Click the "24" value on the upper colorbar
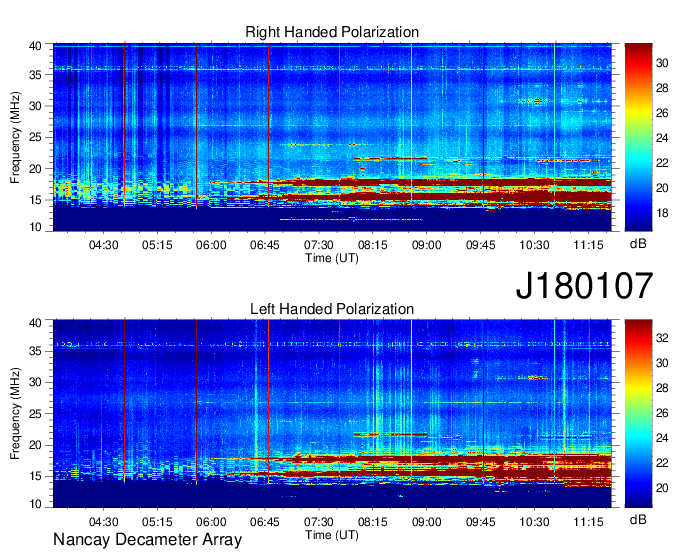680x552 pixels. (x=662, y=138)
